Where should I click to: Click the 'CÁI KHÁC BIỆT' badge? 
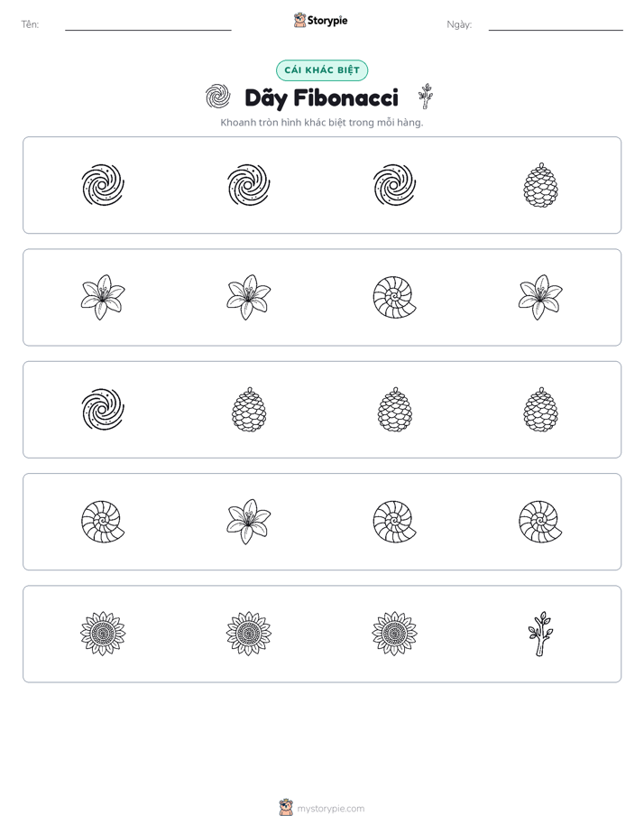coord(322,70)
